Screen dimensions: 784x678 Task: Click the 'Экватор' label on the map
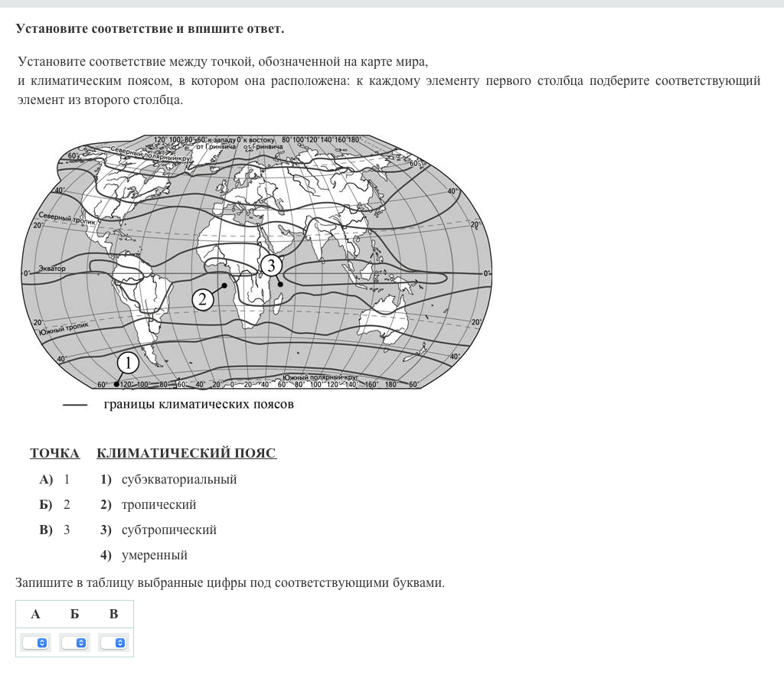[x=52, y=269]
